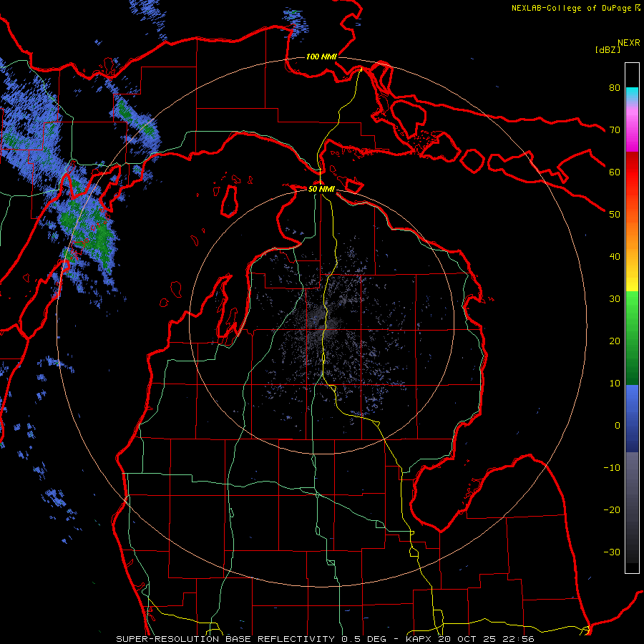
Task: Click the NEXR label above the colorbar
Action: tap(629, 43)
